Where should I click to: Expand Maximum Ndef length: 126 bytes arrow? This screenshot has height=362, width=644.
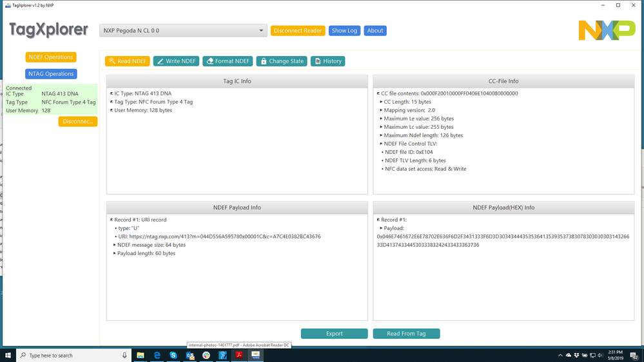pos(381,135)
